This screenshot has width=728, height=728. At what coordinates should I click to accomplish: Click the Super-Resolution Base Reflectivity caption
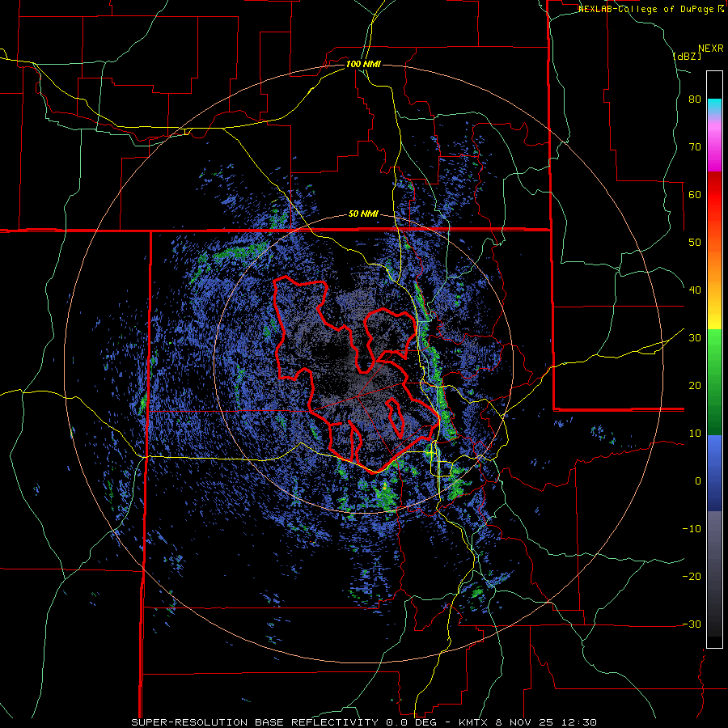point(363,722)
